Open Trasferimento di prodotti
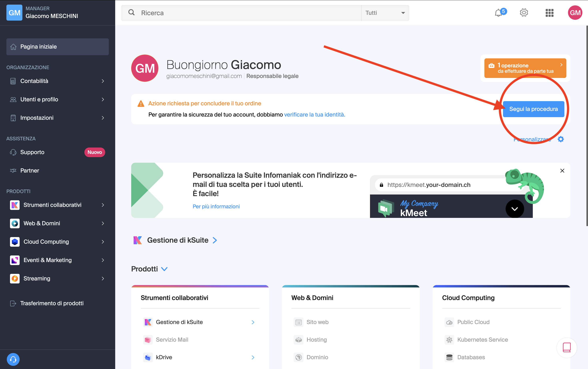 pyautogui.click(x=58, y=303)
